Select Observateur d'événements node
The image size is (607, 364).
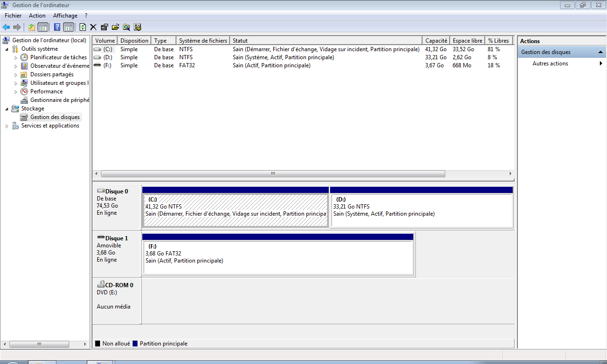(x=60, y=66)
